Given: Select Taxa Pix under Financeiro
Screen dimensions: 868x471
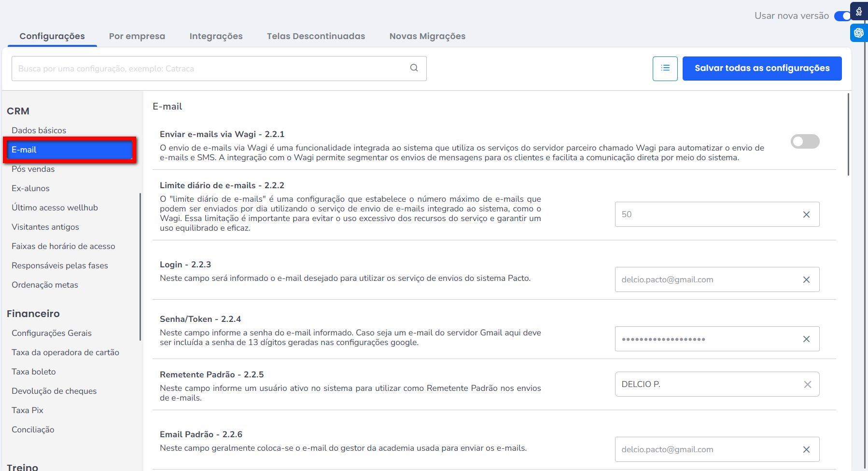Looking at the screenshot, I should click(28, 410).
